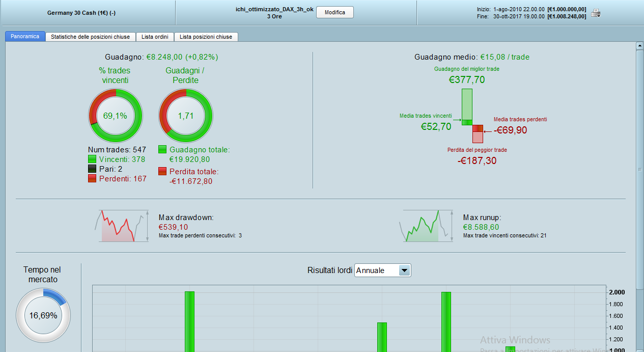The width and height of the screenshot is (644, 352).
Task: Click the Guadagno totale amount €19.920,80
Action: (x=189, y=159)
